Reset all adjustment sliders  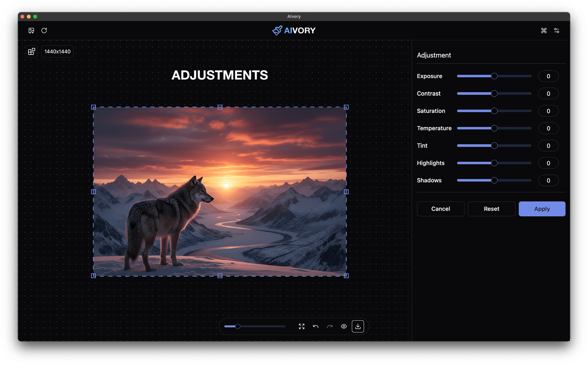491,209
